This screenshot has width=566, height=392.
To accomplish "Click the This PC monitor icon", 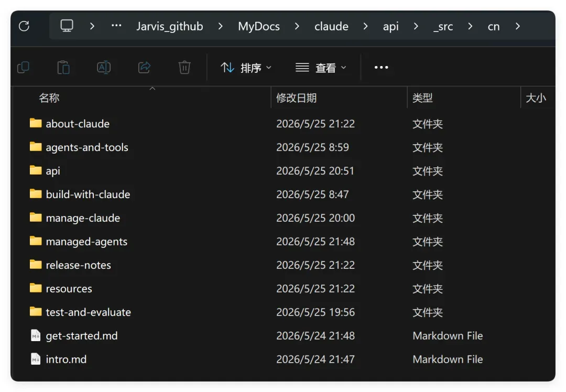I will click(67, 26).
